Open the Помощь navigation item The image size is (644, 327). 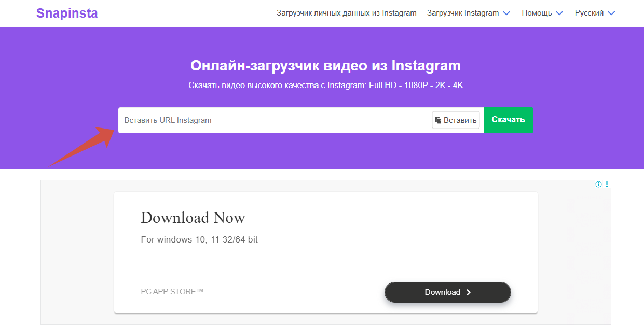click(537, 13)
